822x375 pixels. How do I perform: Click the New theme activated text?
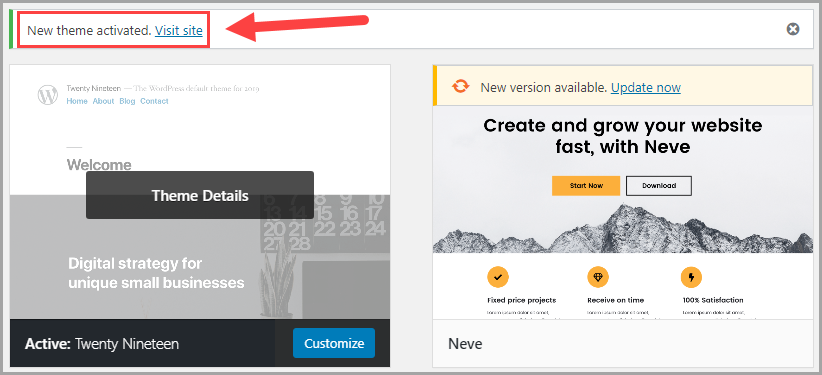coord(89,30)
